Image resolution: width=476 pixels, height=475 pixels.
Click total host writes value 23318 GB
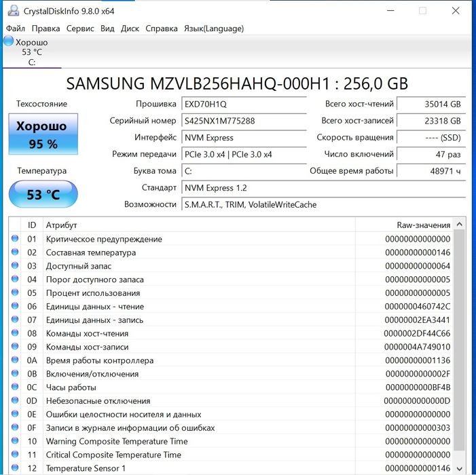pyautogui.click(x=431, y=121)
